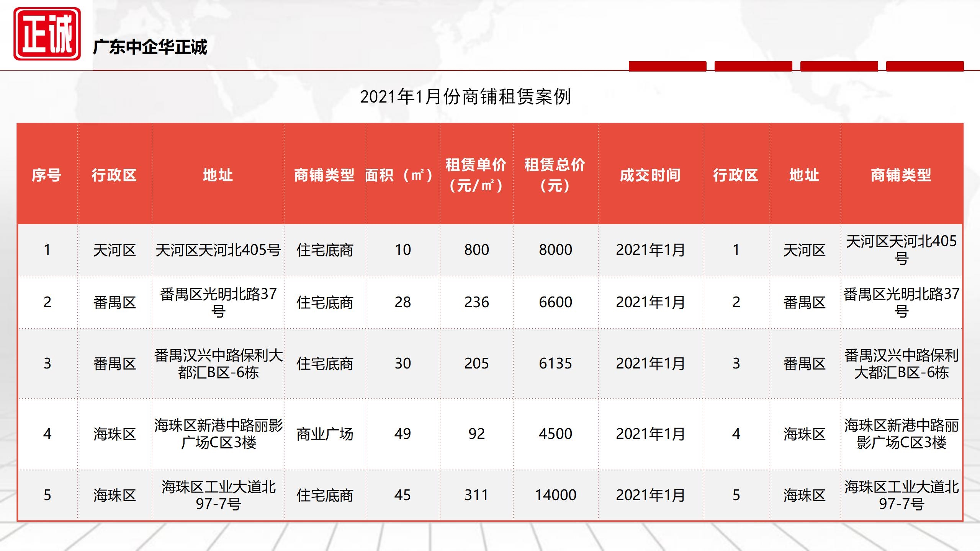Click the 14000 total rent cell

pyautogui.click(x=555, y=495)
